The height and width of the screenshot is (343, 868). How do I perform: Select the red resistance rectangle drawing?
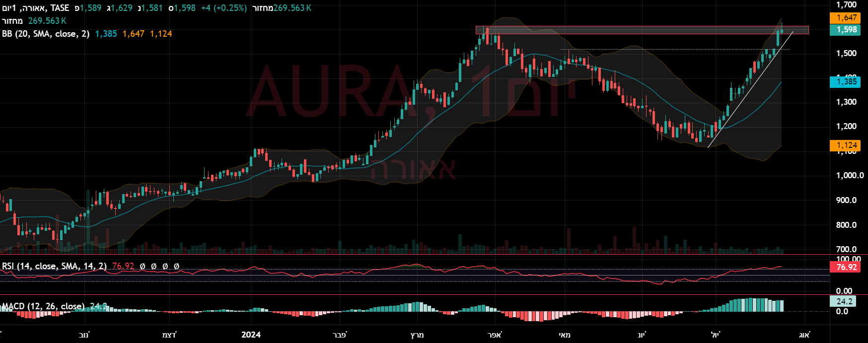click(642, 30)
